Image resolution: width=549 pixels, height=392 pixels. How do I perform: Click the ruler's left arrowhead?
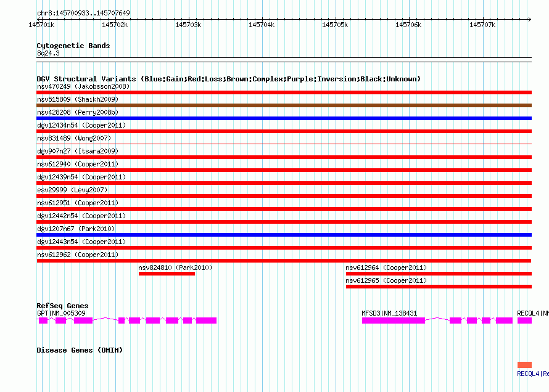[38, 19]
